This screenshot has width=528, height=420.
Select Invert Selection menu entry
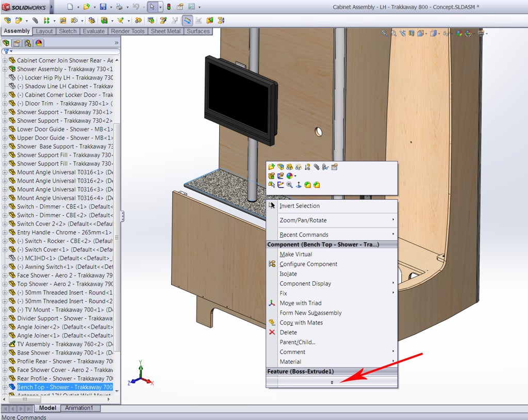(299, 206)
